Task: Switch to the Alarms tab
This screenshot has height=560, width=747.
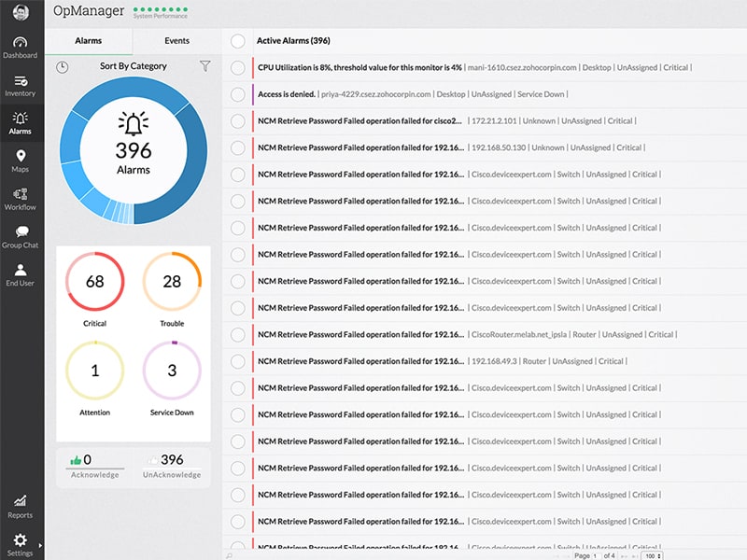Action: click(89, 41)
